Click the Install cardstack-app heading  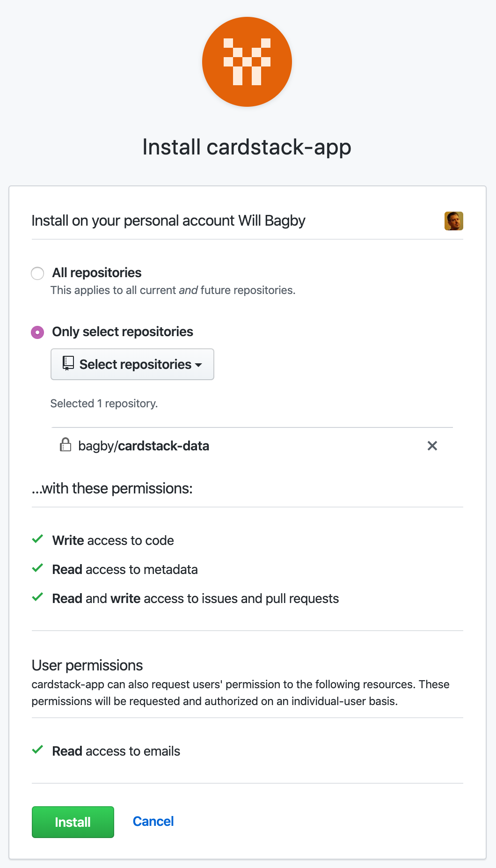(x=247, y=147)
